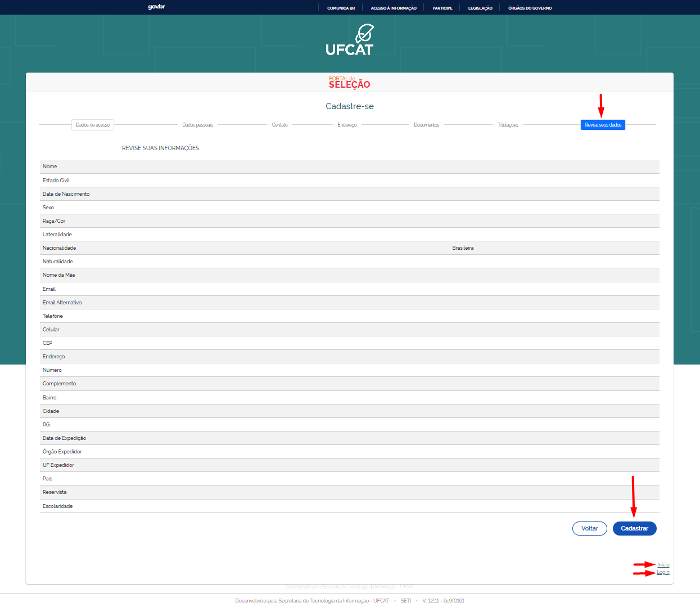The image size is (700, 607).
Task: Open Acesso à Informação link
Action: pyautogui.click(x=394, y=8)
